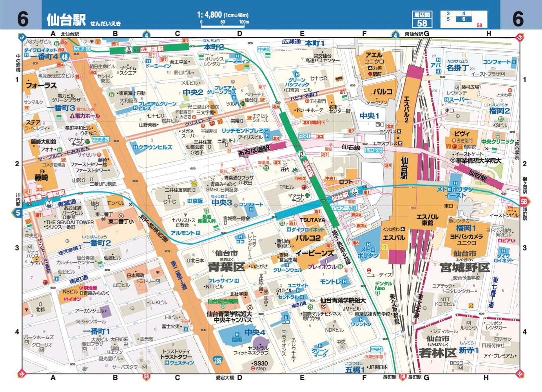
Task: Click the ビヴィ building label
Action: 462,134
